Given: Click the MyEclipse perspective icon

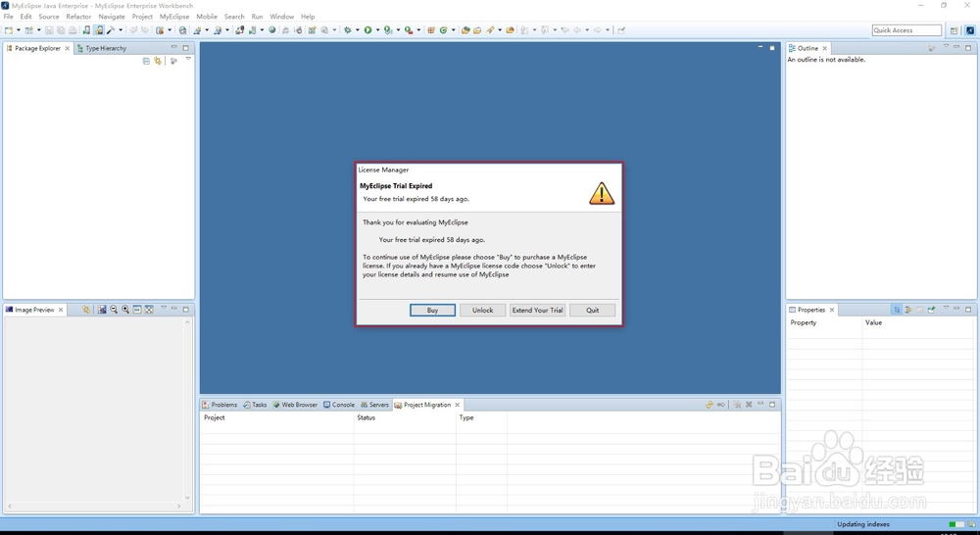Looking at the screenshot, I should tap(970, 30).
